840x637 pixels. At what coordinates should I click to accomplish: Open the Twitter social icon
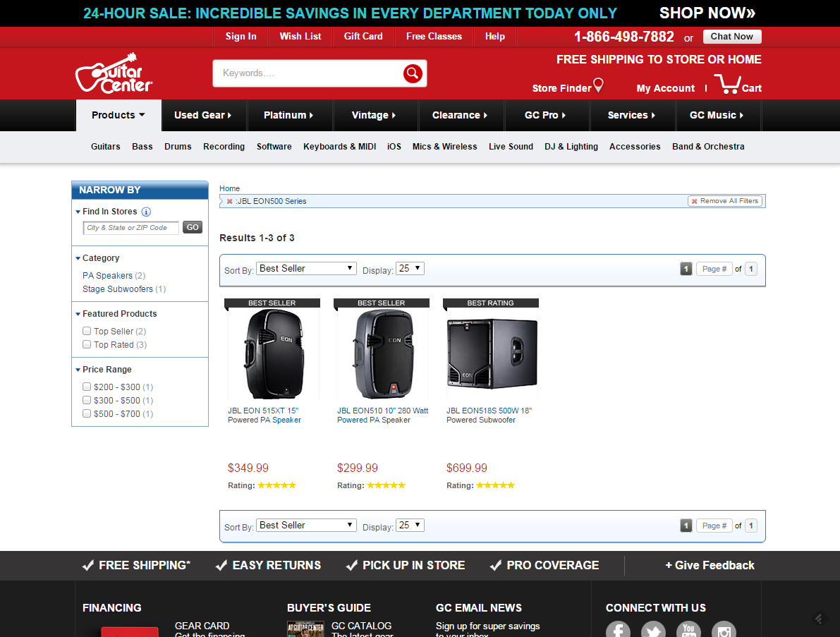click(653, 630)
